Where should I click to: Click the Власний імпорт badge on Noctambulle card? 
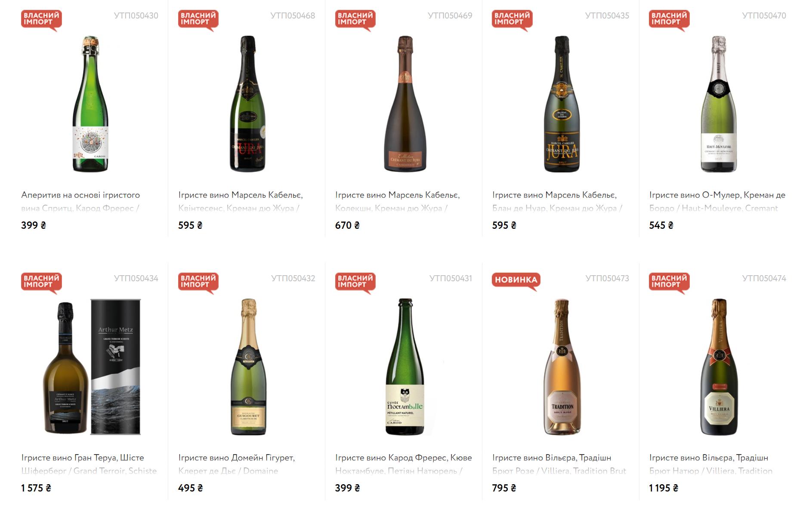pos(355,282)
